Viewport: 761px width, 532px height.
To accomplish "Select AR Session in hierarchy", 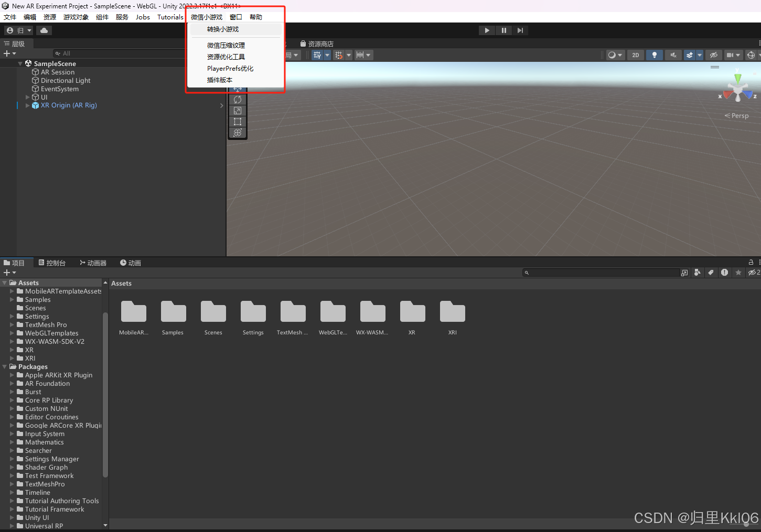I will click(x=58, y=72).
